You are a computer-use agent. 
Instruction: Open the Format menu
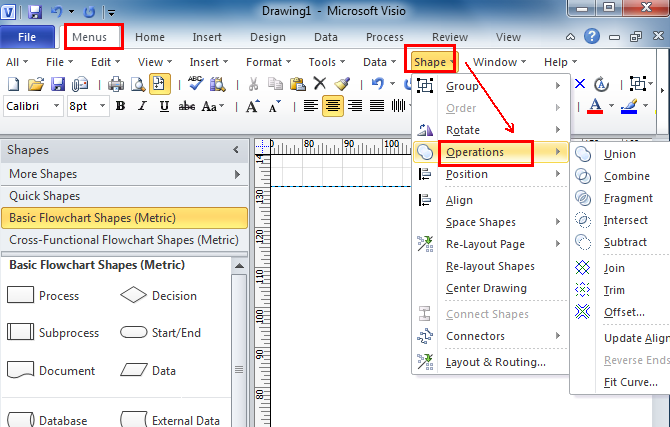tap(268, 62)
